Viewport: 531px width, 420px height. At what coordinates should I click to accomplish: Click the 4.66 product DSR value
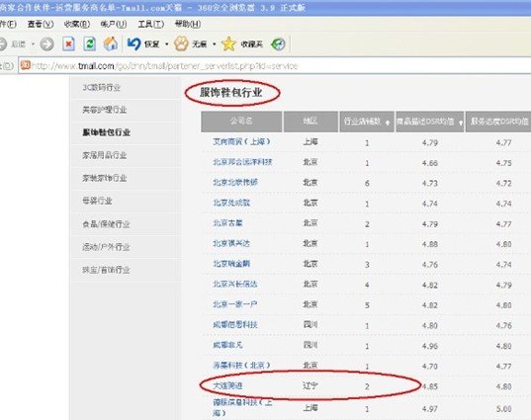430,163
